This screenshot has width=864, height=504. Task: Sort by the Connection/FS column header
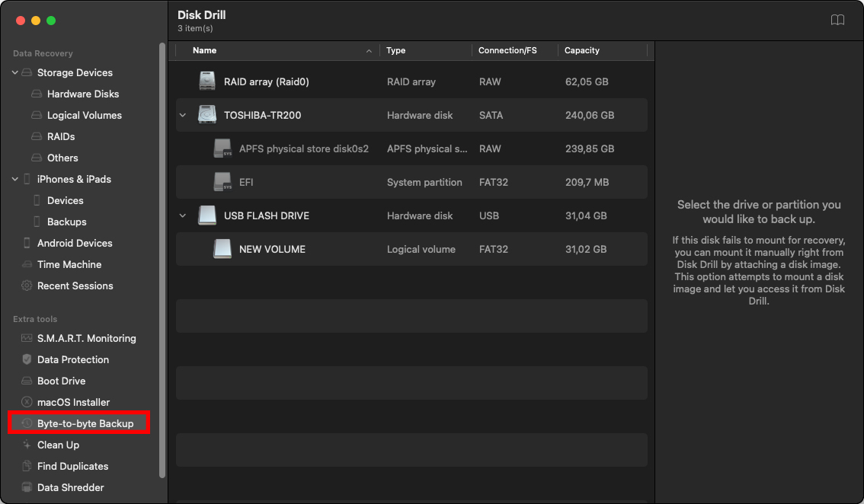(507, 50)
